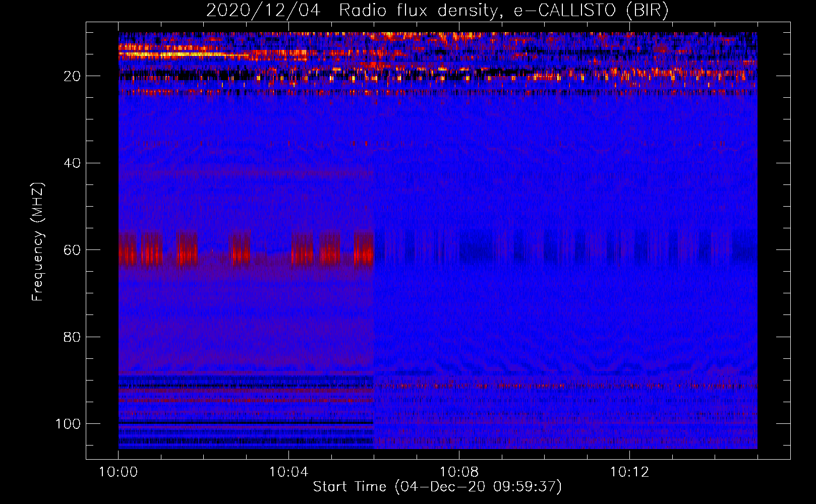Click the "10:12" time tick label

629,472
